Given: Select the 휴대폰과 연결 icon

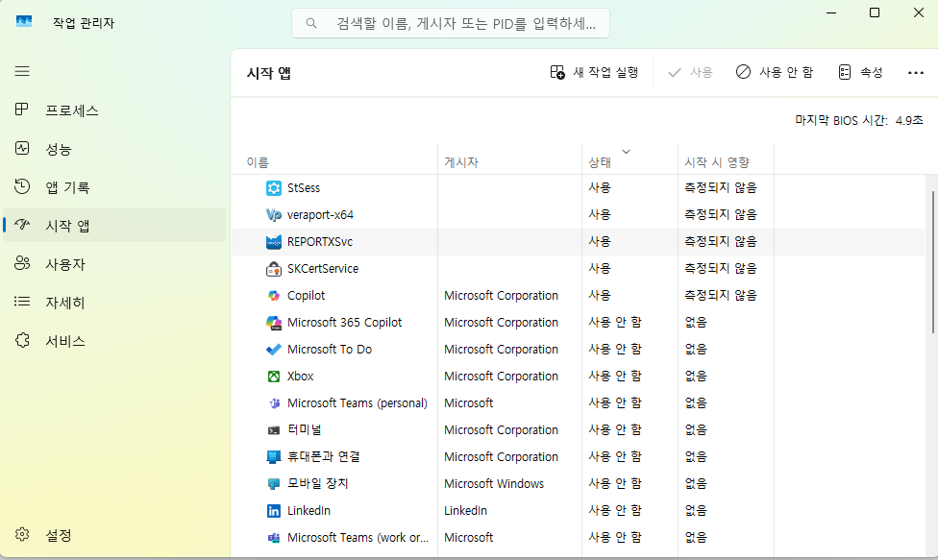Looking at the screenshot, I should [273, 457].
